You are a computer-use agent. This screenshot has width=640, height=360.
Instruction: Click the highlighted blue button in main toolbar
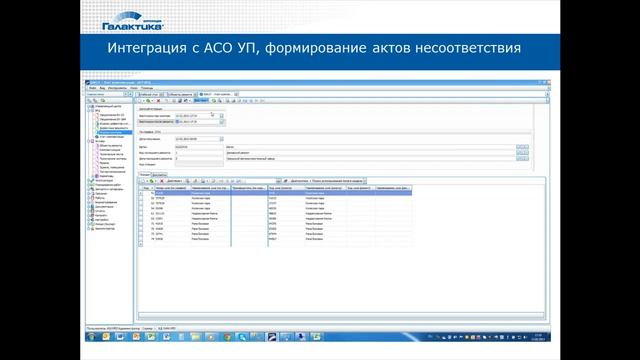[201, 100]
